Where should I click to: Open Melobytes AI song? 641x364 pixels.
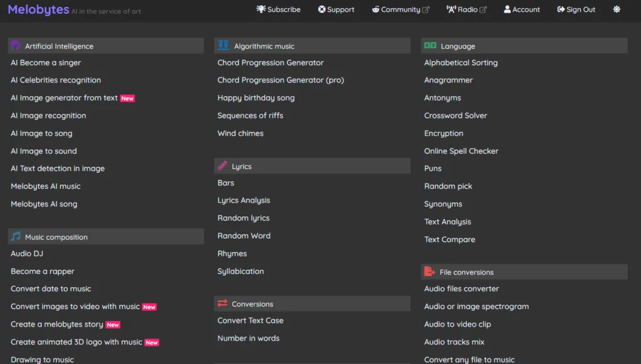point(44,204)
